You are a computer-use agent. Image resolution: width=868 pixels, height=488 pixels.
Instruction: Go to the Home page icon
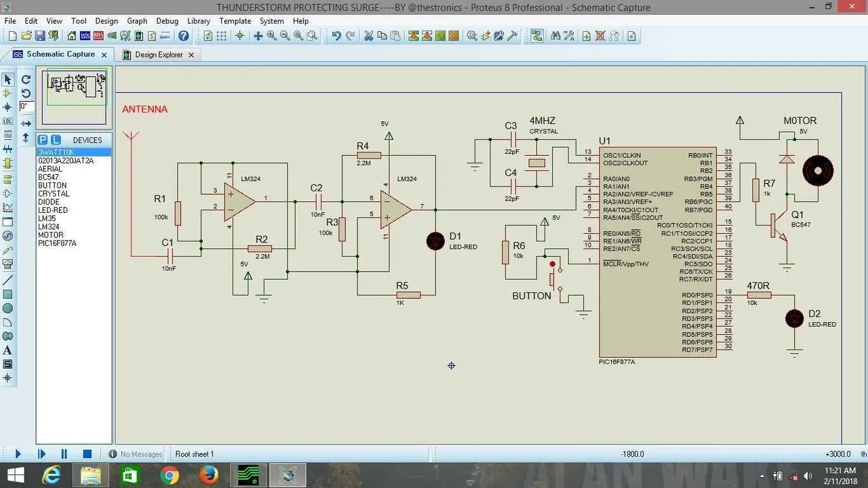(71, 35)
